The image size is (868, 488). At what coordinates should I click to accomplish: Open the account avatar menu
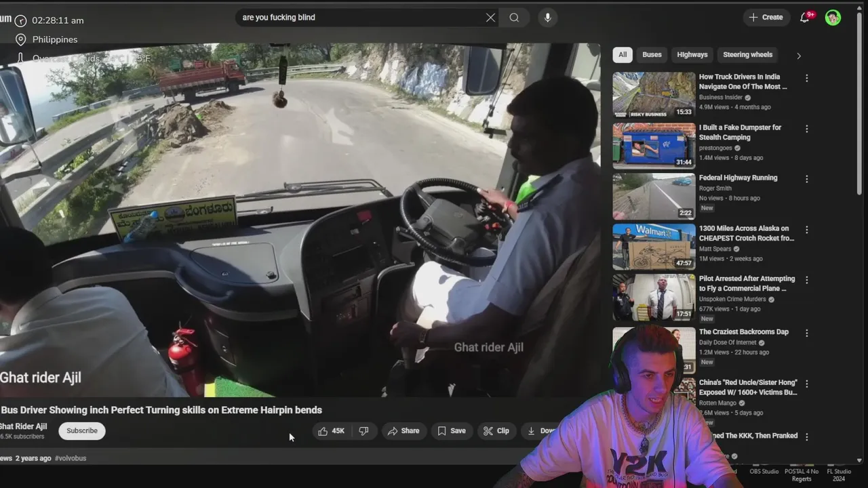tap(833, 18)
